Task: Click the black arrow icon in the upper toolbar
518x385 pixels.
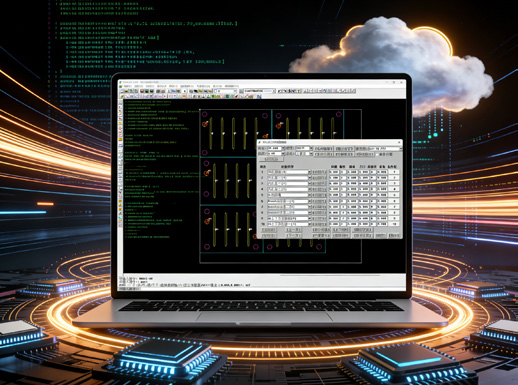Action: (x=185, y=91)
